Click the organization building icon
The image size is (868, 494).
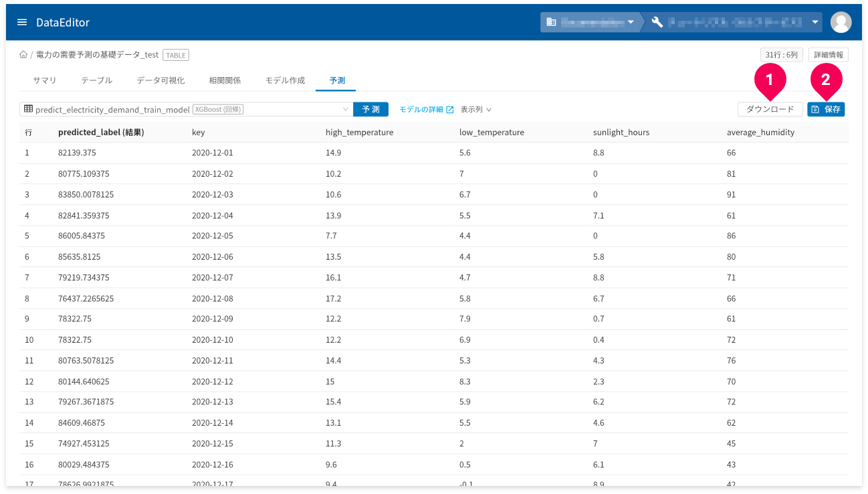pyautogui.click(x=551, y=22)
